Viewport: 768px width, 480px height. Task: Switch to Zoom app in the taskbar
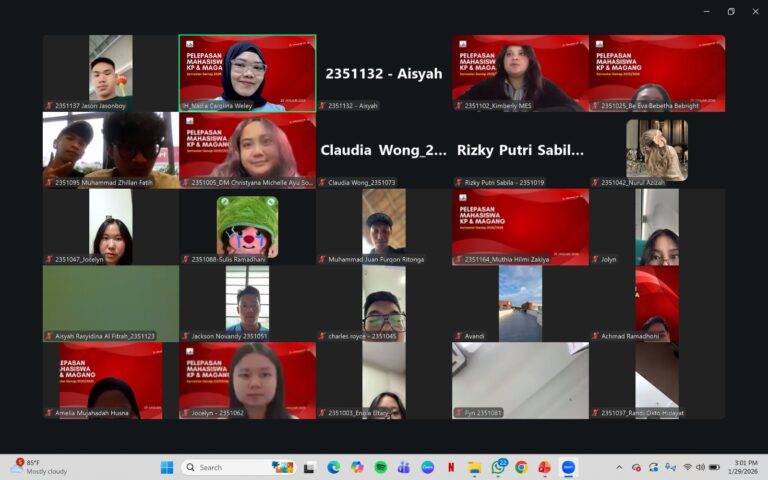[568, 468]
